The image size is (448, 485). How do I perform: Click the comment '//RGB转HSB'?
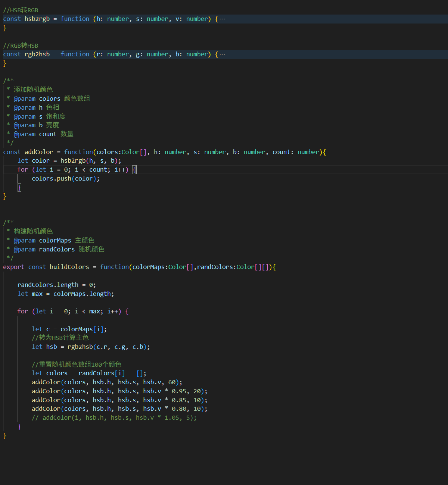point(21,46)
